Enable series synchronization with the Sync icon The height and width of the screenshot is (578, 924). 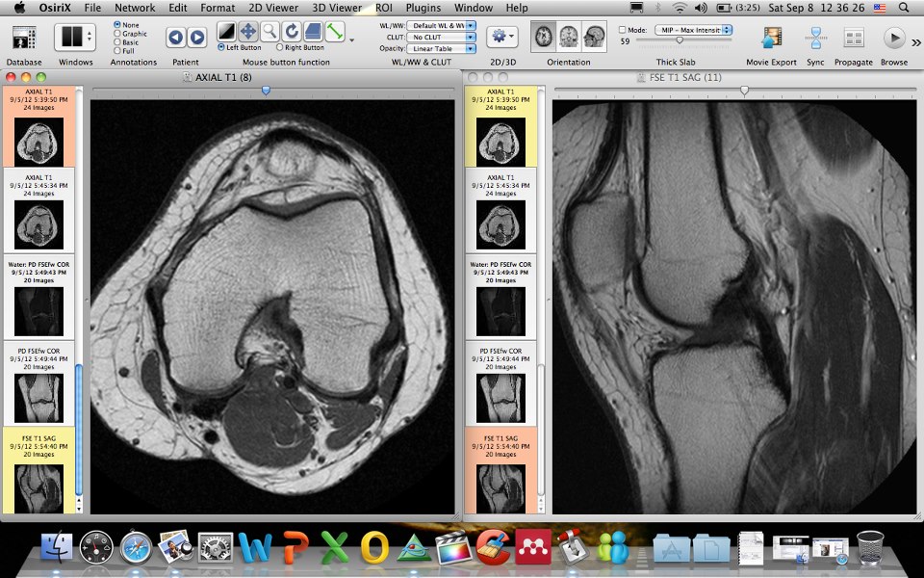coord(815,39)
